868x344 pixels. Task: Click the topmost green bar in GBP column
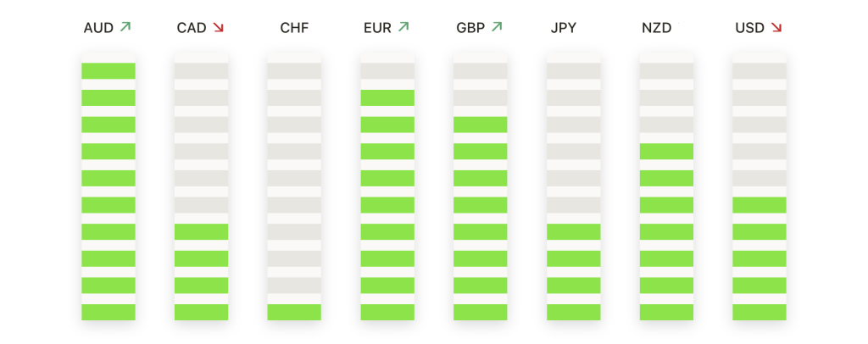481,125
